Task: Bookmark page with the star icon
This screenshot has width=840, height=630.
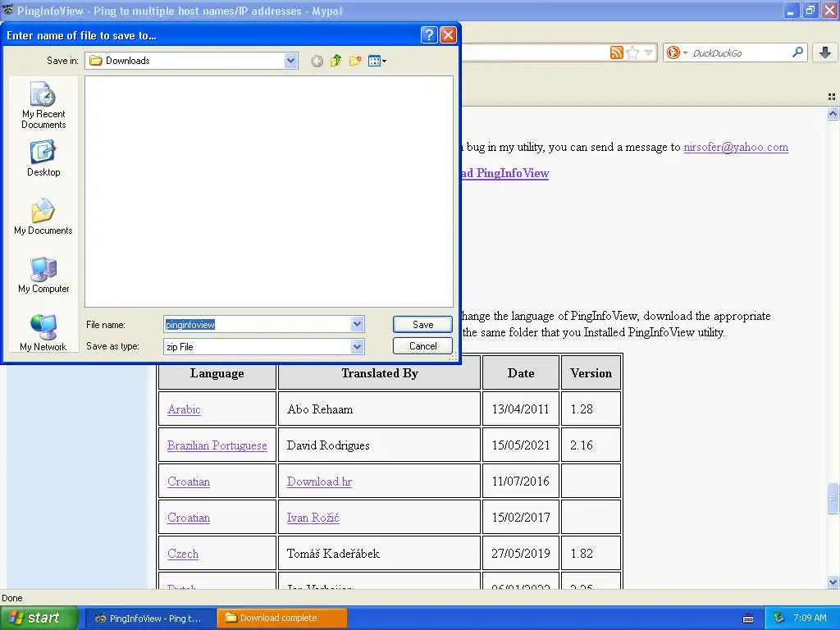Action: (x=632, y=52)
